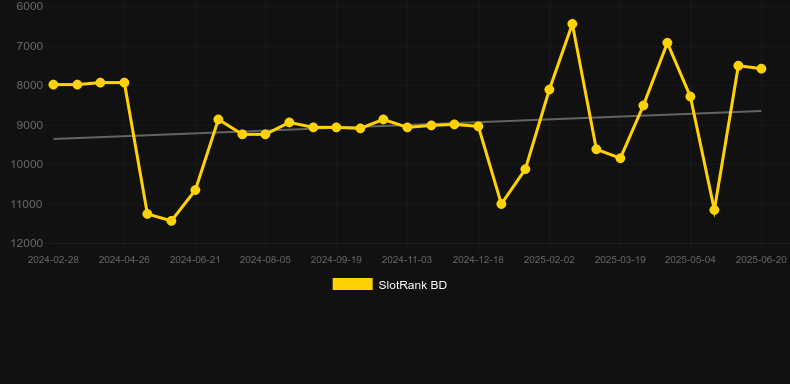The width and height of the screenshot is (790, 384).
Task: Select the data point above the 2025-02-02 label
Action: click(x=549, y=90)
